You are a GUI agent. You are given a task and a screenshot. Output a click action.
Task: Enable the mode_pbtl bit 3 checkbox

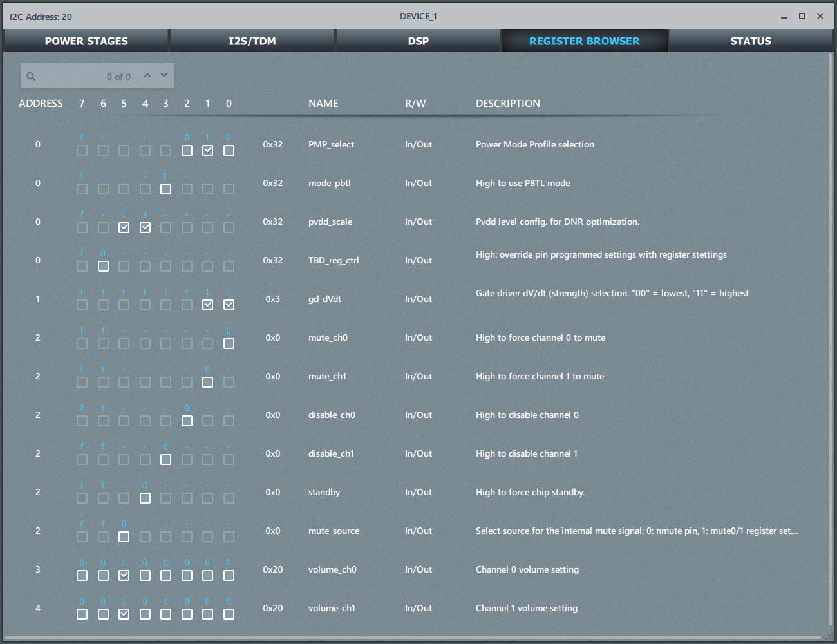(x=165, y=189)
